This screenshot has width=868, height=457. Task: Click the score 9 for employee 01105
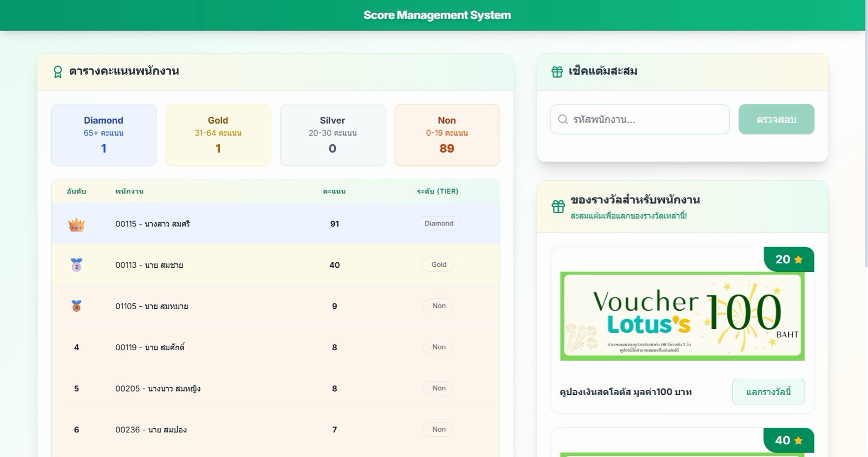pyautogui.click(x=334, y=306)
